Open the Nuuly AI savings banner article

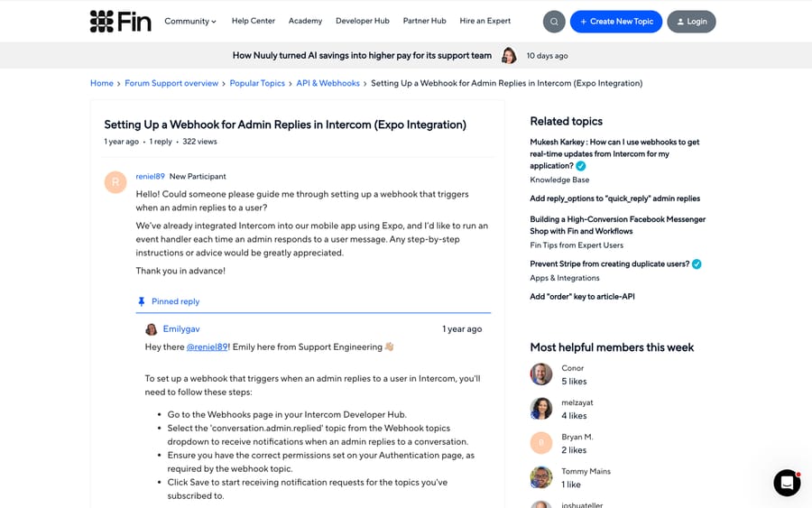point(362,55)
